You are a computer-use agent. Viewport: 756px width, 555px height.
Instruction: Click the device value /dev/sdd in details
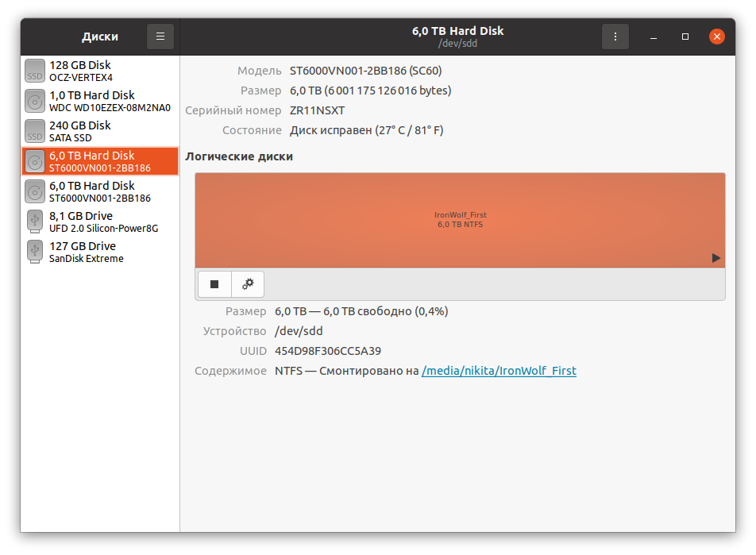tap(299, 331)
